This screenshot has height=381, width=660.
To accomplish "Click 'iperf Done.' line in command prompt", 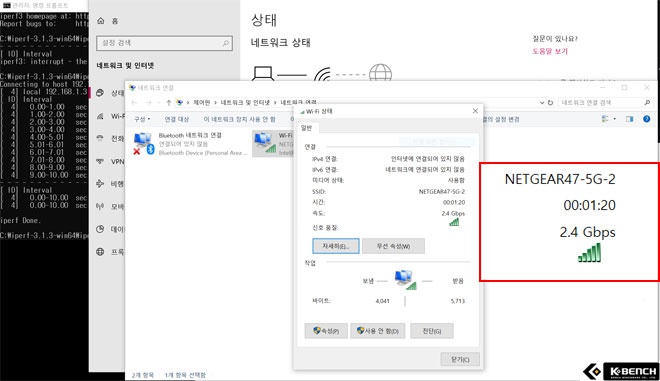I will (x=20, y=220).
